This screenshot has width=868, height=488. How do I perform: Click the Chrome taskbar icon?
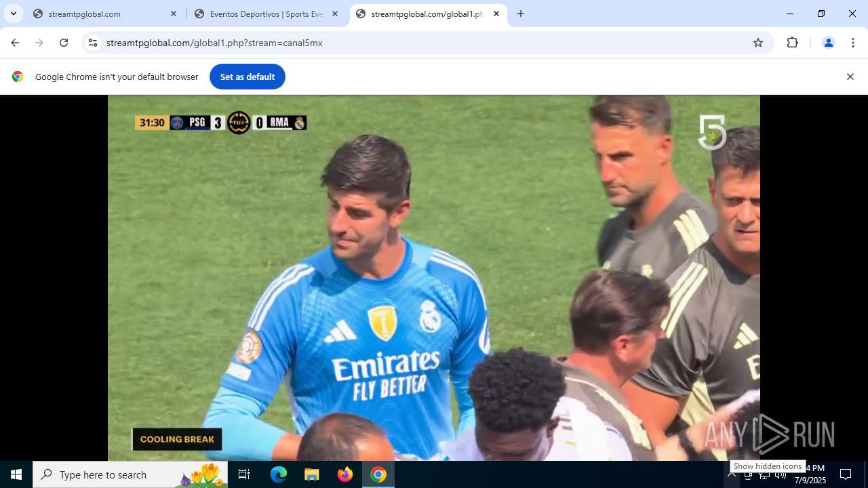tap(378, 474)
